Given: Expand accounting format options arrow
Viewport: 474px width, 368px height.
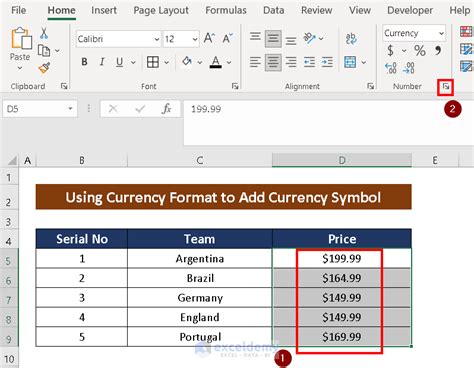Looking at the screenshot, I should coord(404,51).
